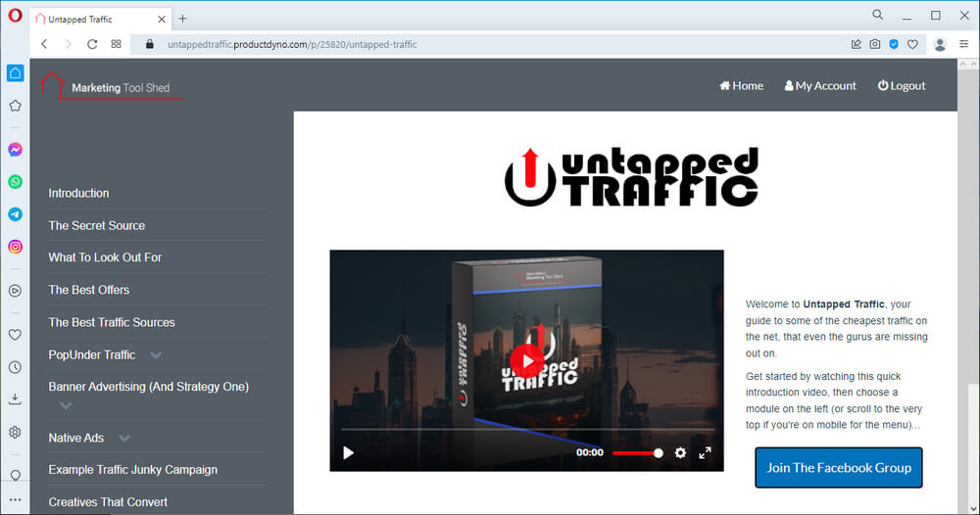Expand PopUnder Traffic chevron

click(x=156, y=355)
